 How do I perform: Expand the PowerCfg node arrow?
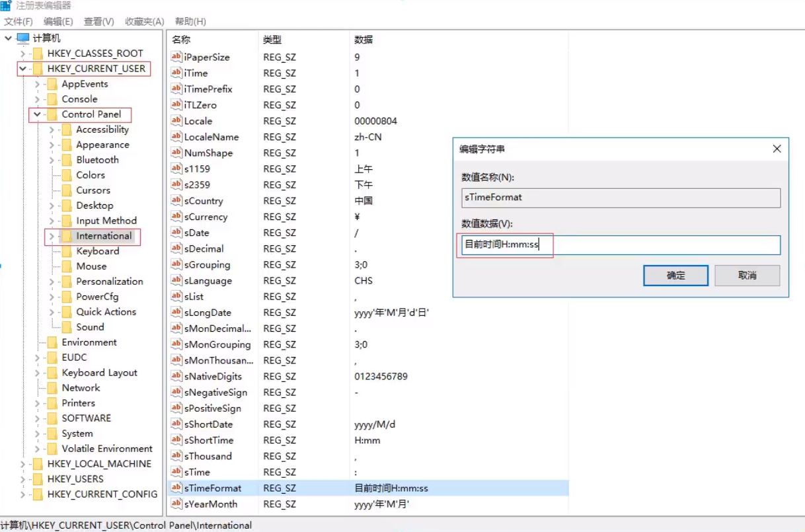pos(52,297)
